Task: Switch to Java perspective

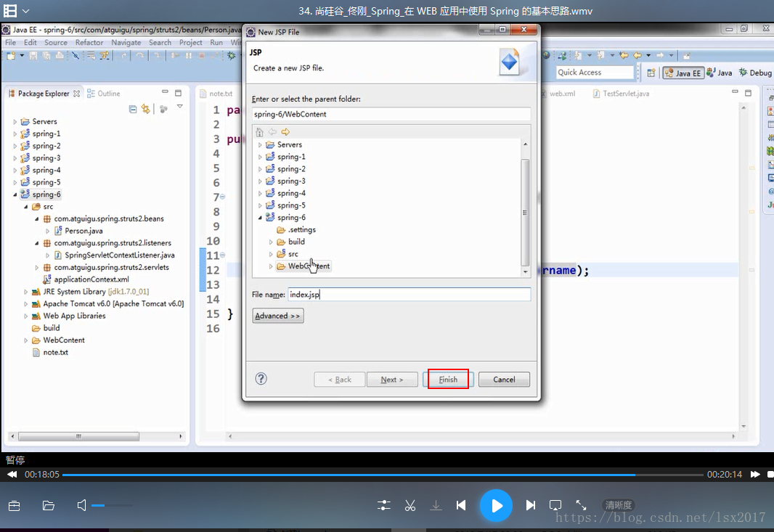Action: click(x=720, y=73)
